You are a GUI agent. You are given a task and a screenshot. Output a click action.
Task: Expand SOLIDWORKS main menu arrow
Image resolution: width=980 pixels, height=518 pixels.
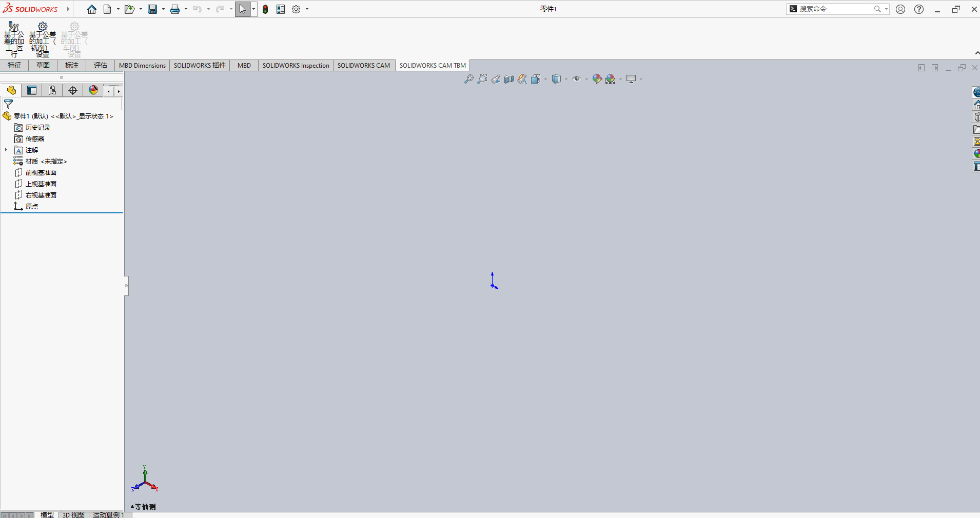tap(68, 9)
